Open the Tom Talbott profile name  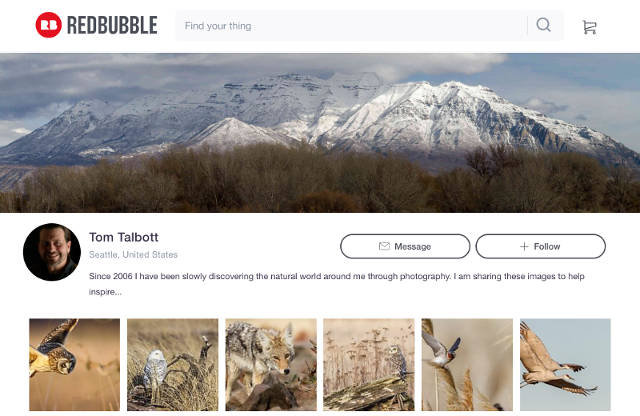point(124,237)
